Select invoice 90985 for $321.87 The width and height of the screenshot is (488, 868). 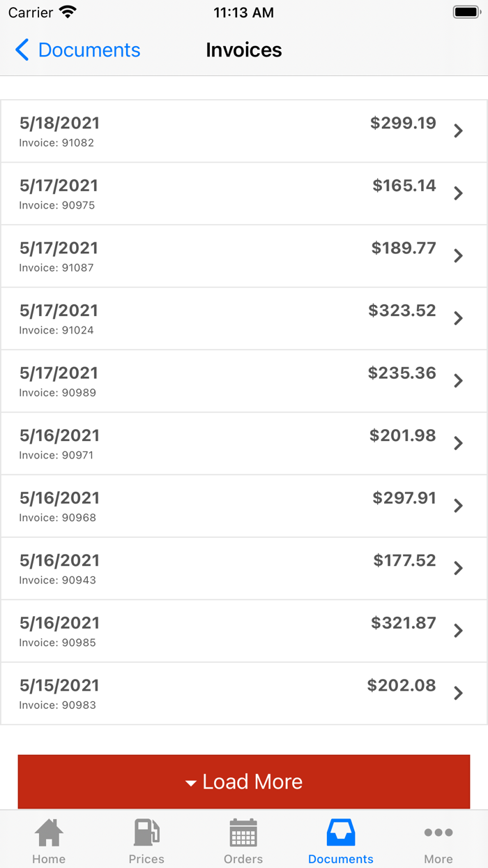(x=244, y=631)
